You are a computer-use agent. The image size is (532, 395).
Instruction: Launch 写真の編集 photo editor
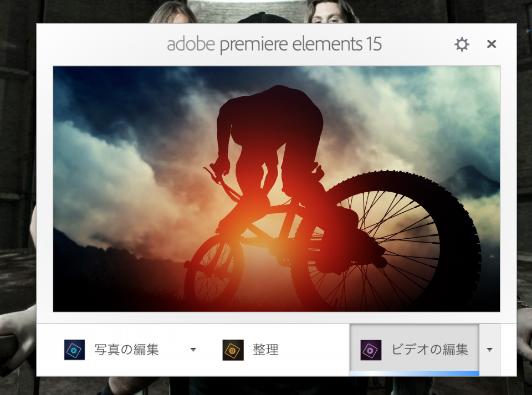point(126,350)
